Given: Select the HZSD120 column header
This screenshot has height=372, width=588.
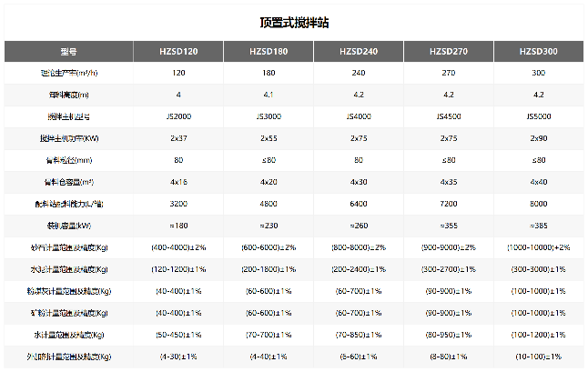Looking at the screenshot, I should pyautogui.click(x=178, y=52).
